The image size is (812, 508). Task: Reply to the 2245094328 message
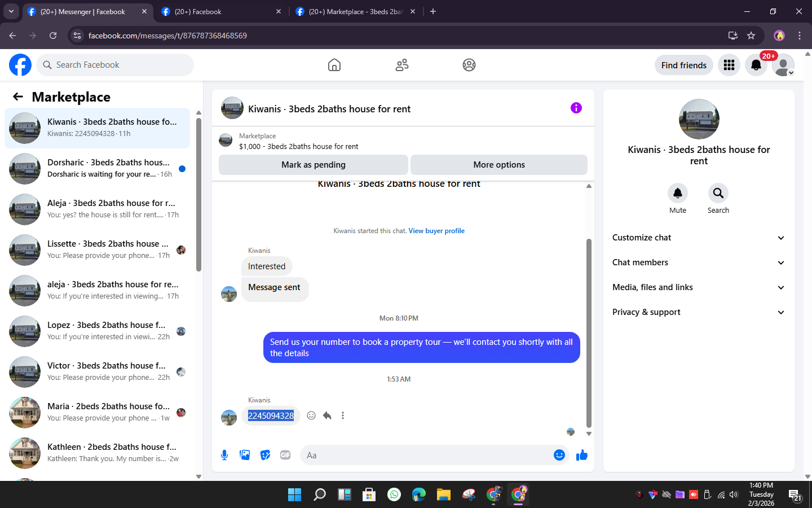coord(327,415)
